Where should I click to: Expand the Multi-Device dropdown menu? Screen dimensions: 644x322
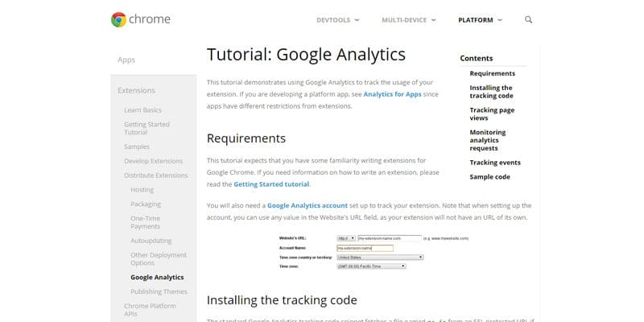(x=409, y=19)
